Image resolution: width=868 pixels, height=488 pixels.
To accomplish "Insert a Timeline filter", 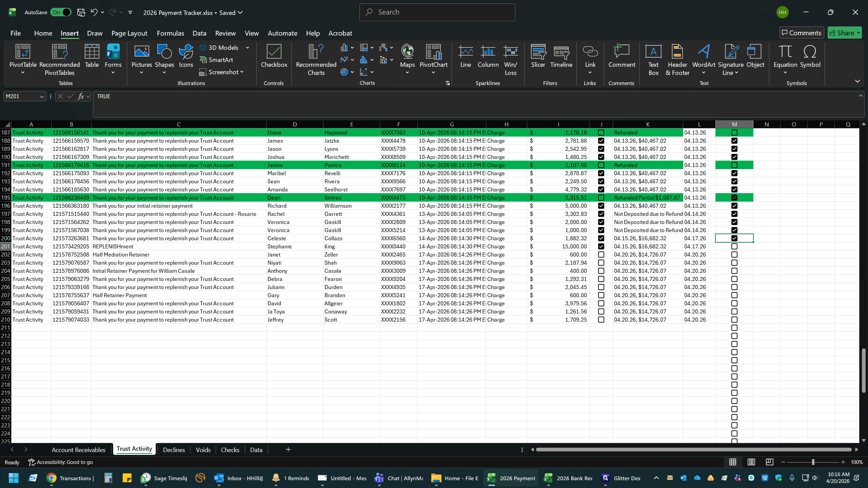I will pyautogui.click(x=561, y=56).
